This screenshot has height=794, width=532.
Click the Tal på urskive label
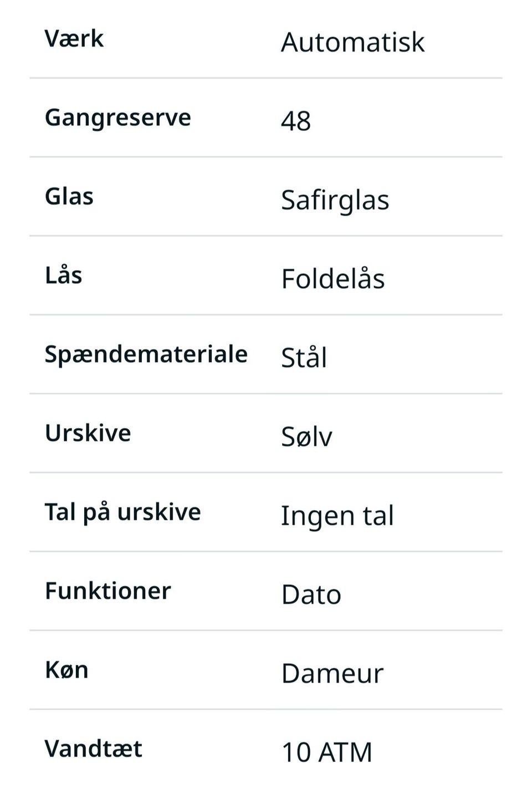[122, 512]
